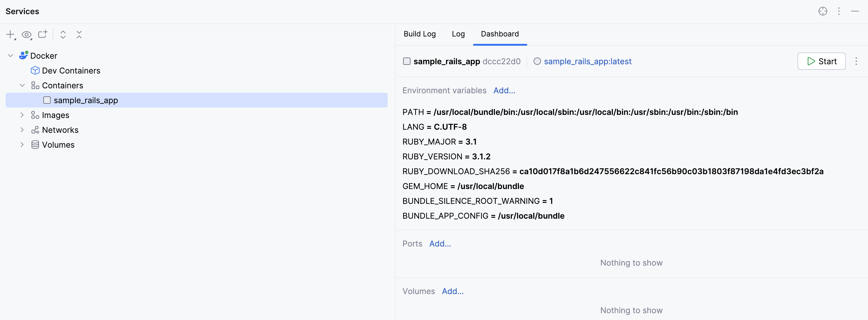
Task: Select sample_rails_app container in tree
Action: [86, 100]
